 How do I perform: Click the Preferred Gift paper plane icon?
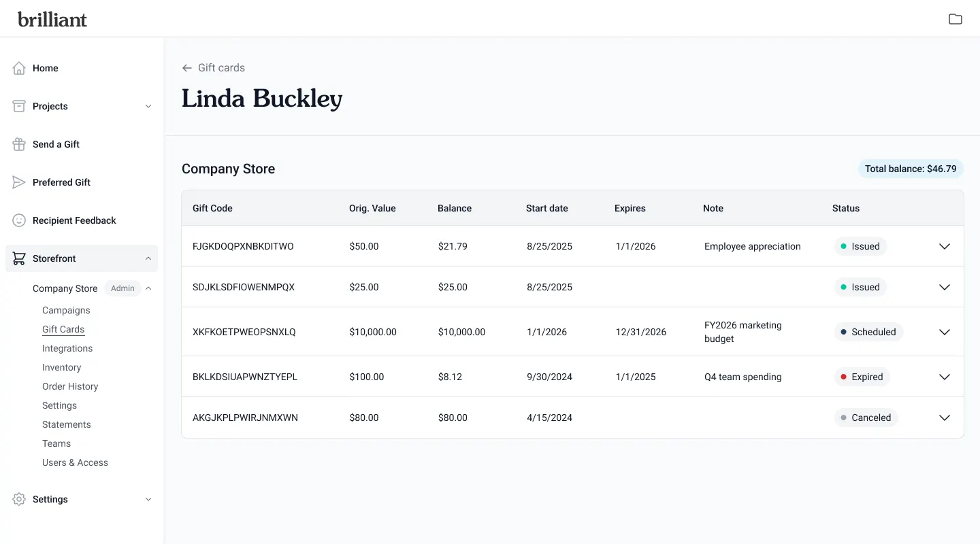[x=19, y=182]
